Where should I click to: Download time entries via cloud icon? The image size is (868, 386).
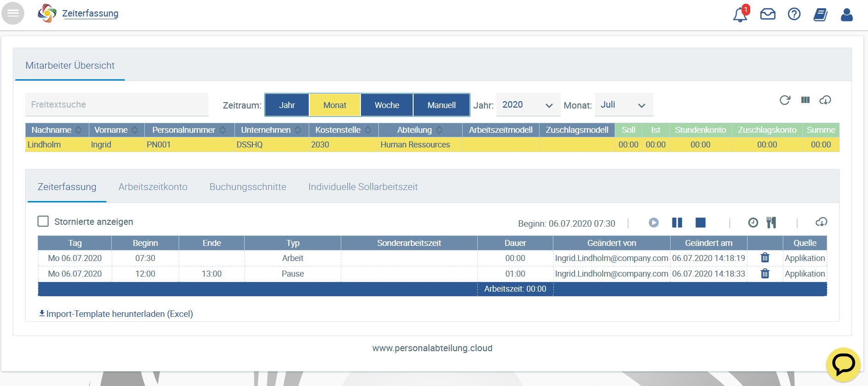(821, 222)
